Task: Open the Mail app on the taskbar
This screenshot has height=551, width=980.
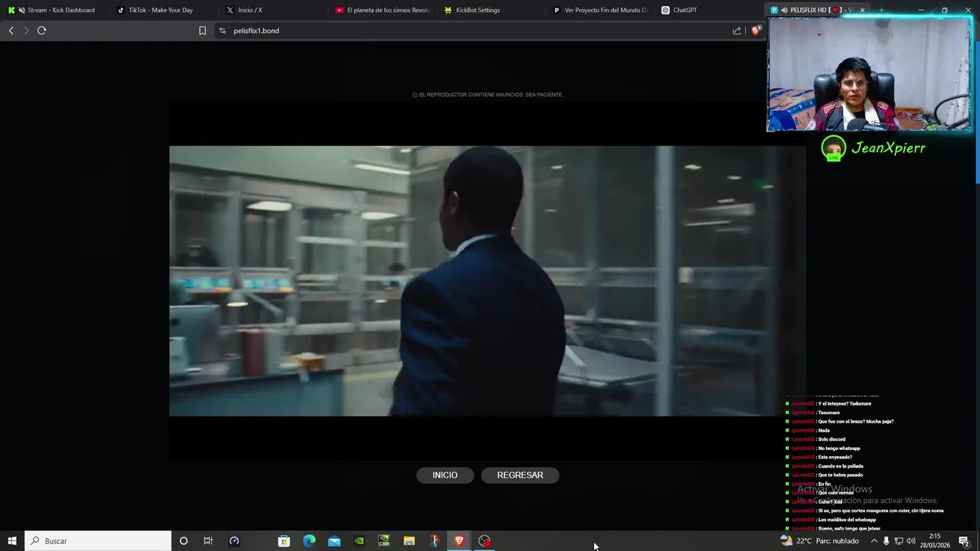Action: 335,541
